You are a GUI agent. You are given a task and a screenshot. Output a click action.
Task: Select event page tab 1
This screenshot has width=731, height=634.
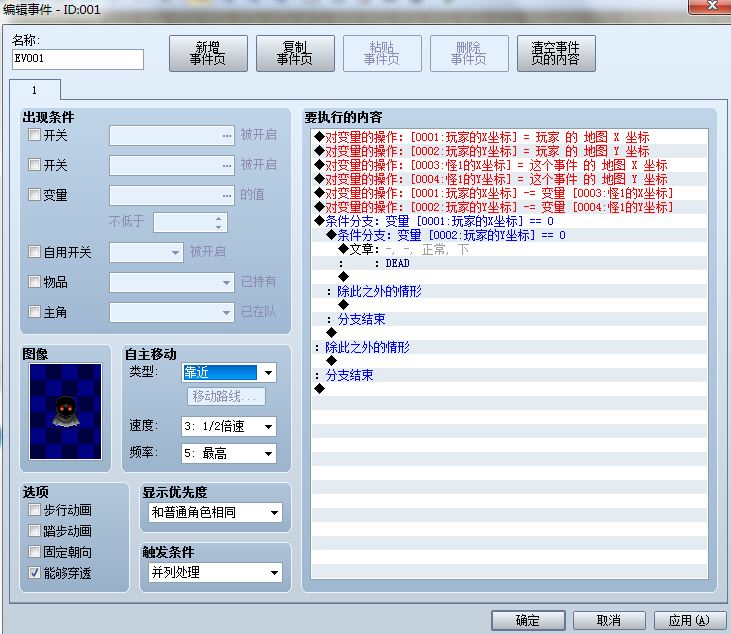tap(34, 90)
